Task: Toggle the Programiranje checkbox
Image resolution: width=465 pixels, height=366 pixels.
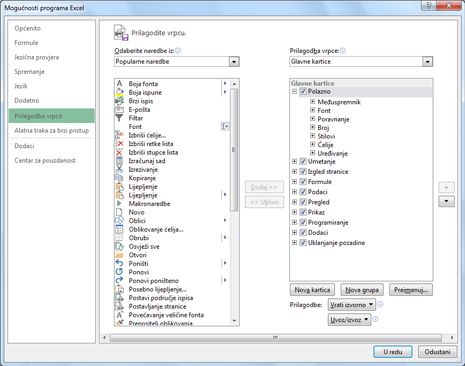Action: [x=303, y=222]
